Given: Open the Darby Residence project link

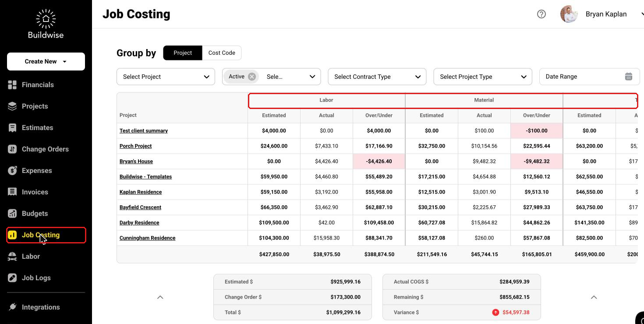Looking at the screenshot, I should click(x=139, y=223).
